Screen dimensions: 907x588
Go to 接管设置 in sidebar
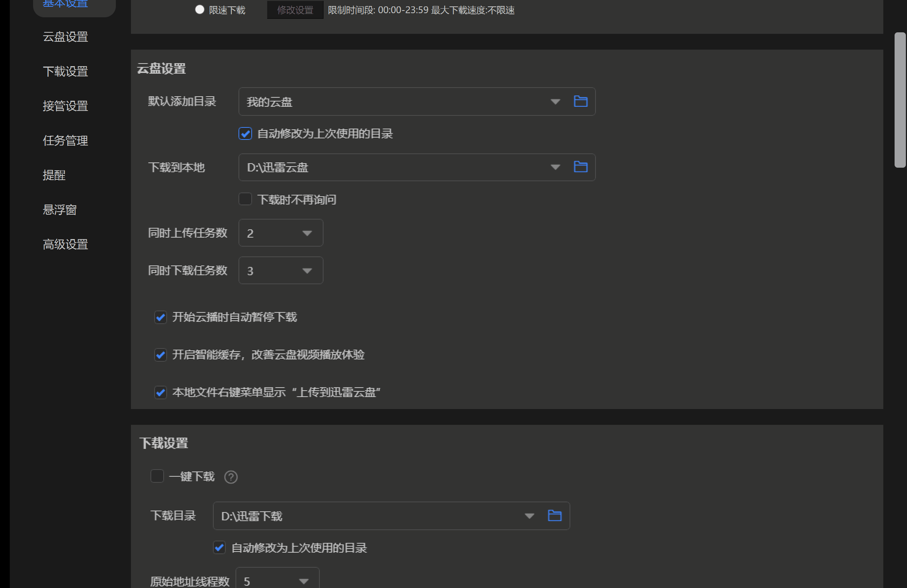(x=65, y=106)
